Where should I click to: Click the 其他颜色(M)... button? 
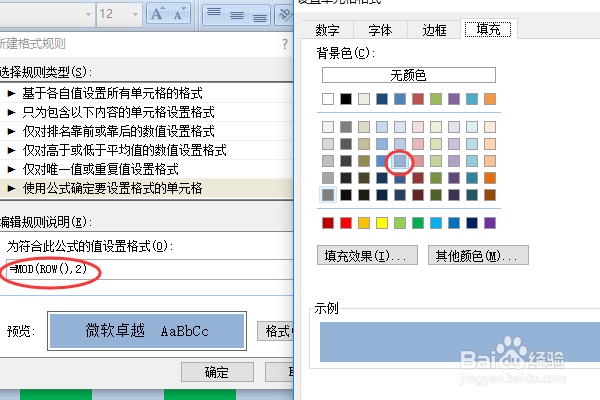pyautogui.click(x=478, y=255)
